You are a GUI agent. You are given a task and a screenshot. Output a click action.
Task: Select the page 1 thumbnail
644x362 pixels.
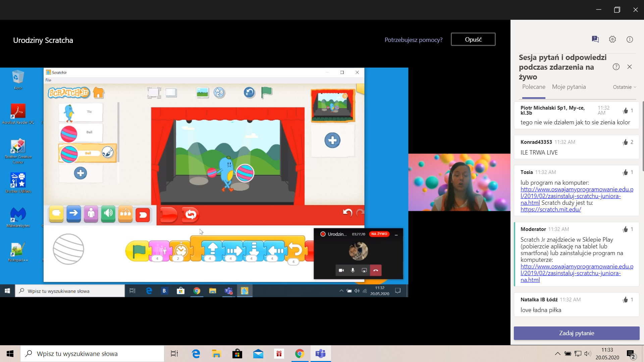pyautogui.click(x=333, y=105)
